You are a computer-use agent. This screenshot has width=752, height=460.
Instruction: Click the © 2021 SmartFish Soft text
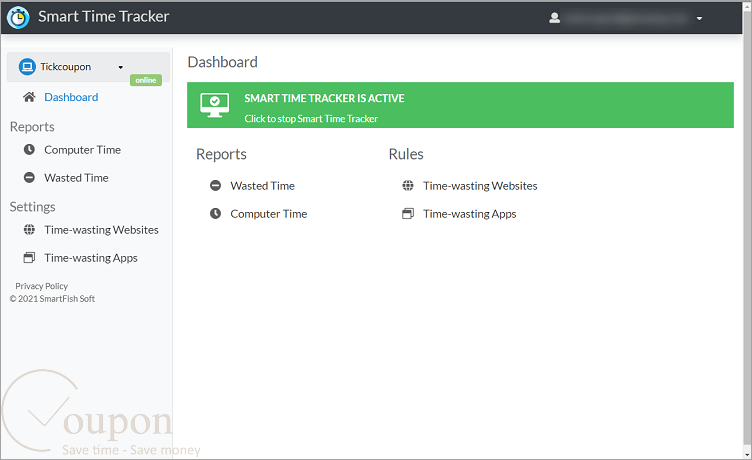point(52,298)
